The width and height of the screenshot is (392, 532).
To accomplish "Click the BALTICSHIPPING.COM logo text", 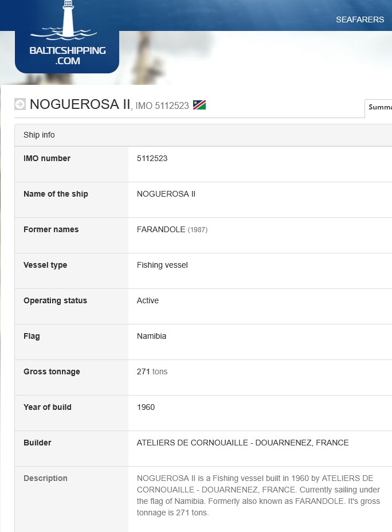I will tap(67, 55).
